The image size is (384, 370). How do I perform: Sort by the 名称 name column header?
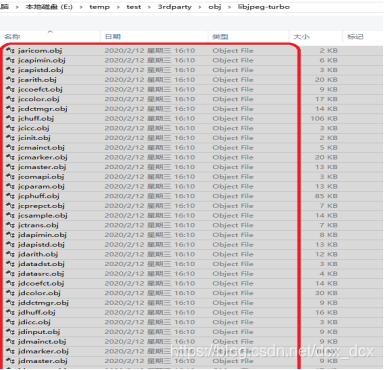pyautogui.click(x=12, y=37)
